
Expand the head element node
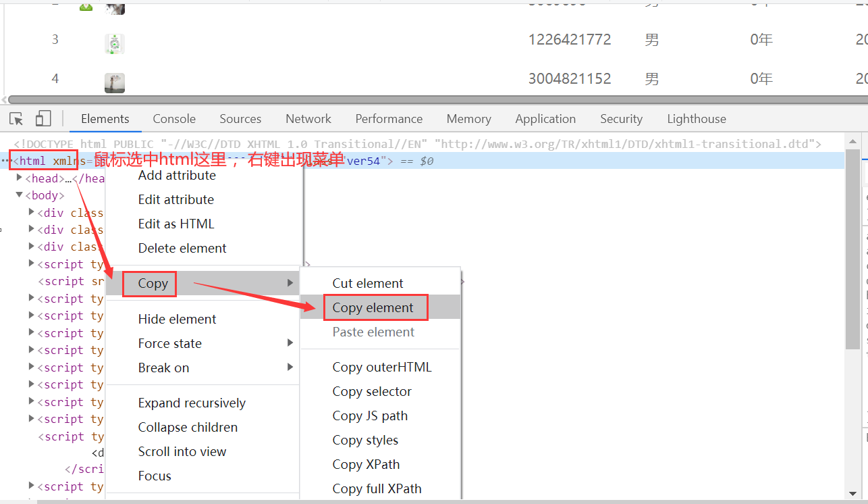tap(20, 178)
